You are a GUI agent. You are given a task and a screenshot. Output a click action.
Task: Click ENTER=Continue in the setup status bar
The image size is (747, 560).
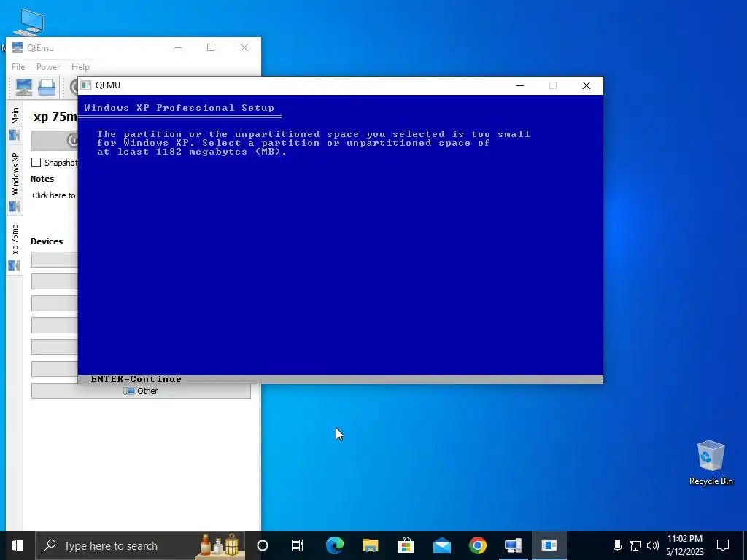[136, 379]
